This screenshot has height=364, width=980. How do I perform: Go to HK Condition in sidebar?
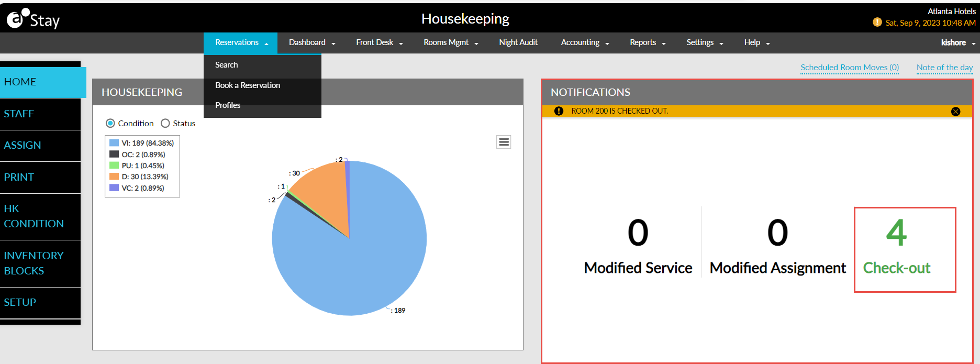tap(34, 216)
